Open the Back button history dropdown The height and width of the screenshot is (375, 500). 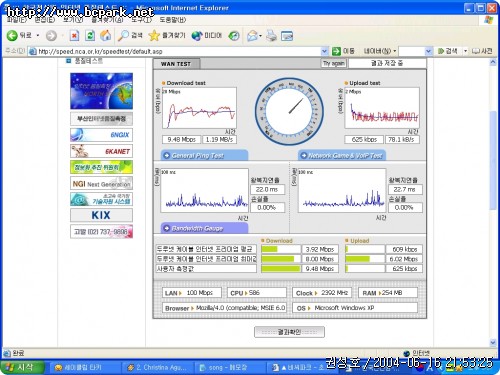click(x=38, y=36)
